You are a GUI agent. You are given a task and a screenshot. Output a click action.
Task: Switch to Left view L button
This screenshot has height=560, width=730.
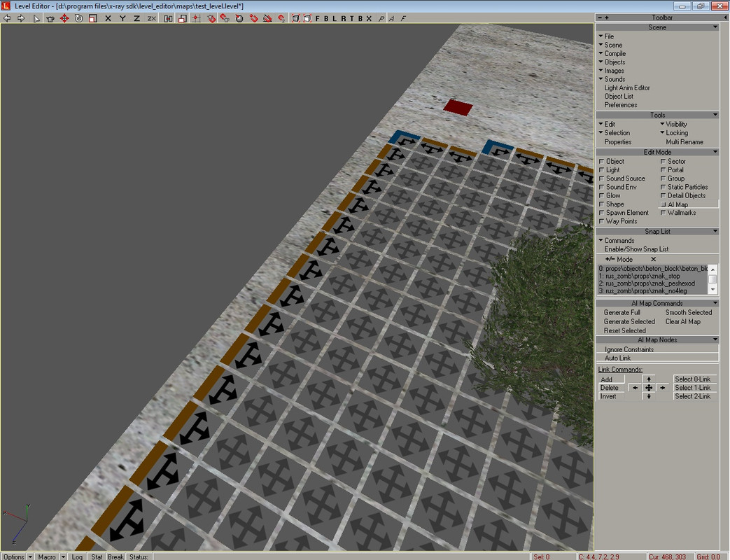(335, 18)
